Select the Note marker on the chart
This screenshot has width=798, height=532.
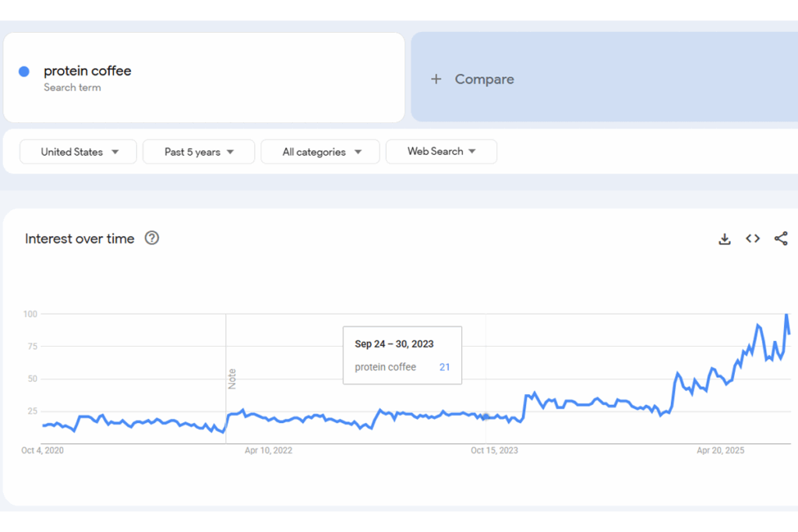click(x=231, y=379)
